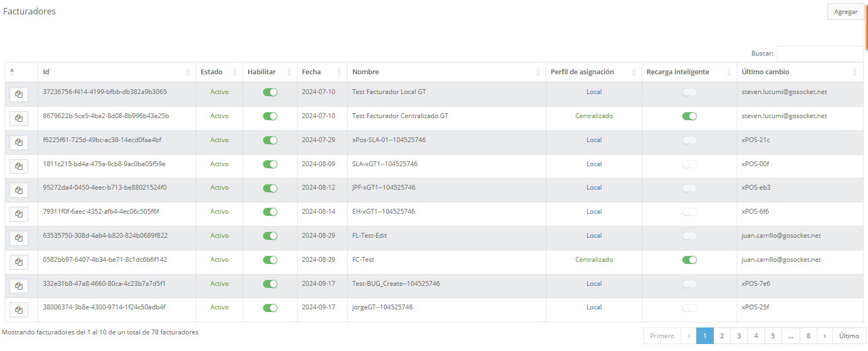Go to page 4
Screen dimensions: 868x351
tap(756, 336)
